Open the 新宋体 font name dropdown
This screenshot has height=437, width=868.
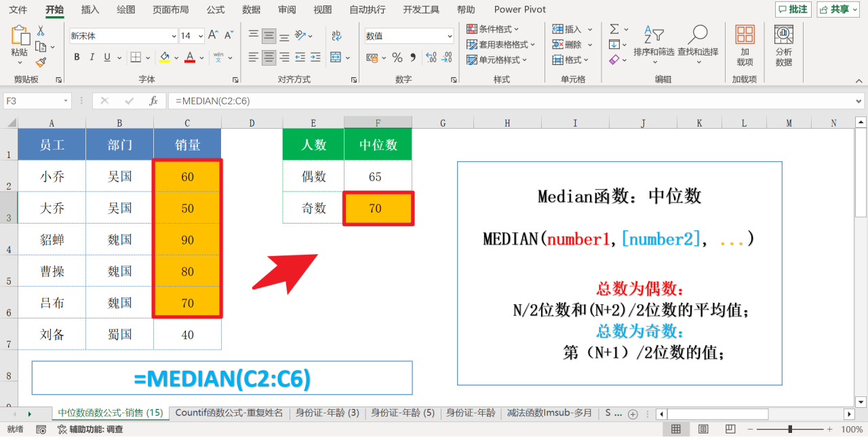coord(174,36)
